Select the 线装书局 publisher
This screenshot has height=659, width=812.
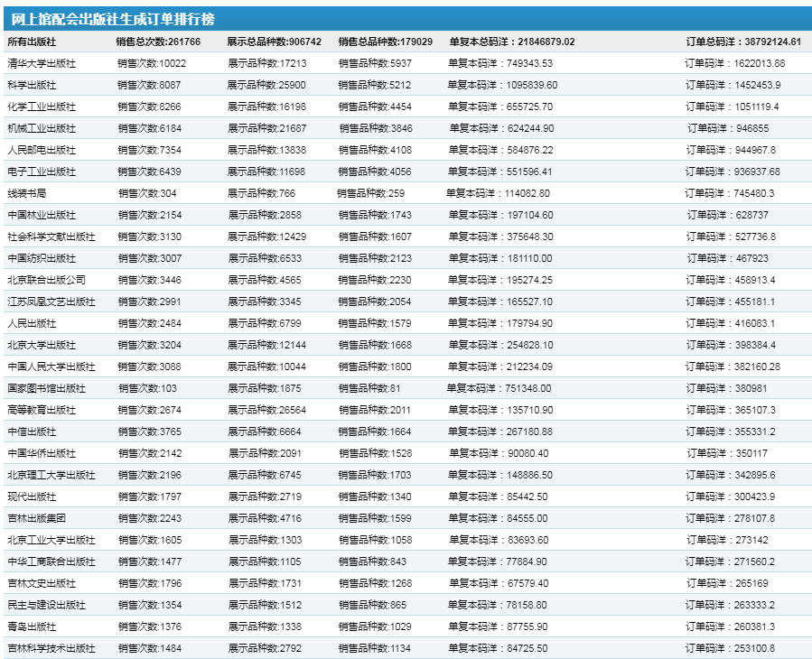[27, 193]
